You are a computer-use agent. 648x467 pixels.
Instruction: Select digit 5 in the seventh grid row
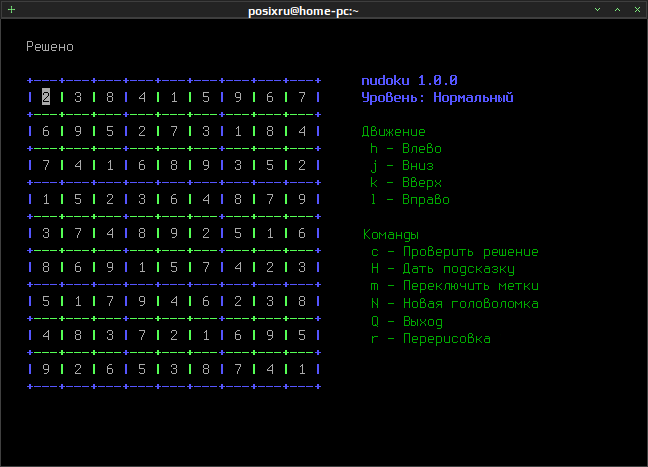(46, 301)
